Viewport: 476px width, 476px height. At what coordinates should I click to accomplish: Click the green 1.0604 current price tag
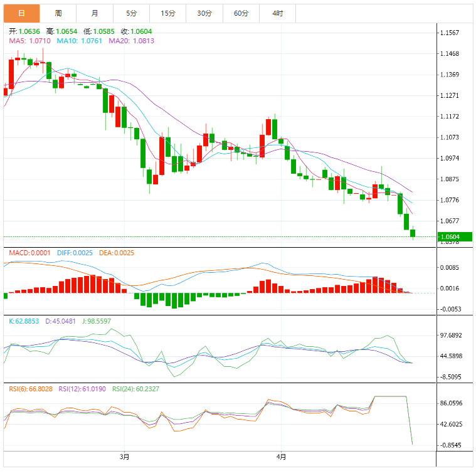click(455, 237)
